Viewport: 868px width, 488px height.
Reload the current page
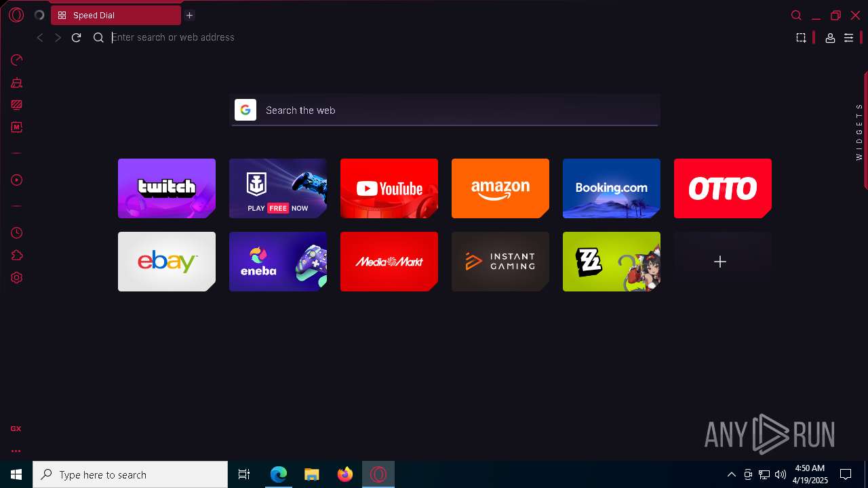(x=76, y=38)
